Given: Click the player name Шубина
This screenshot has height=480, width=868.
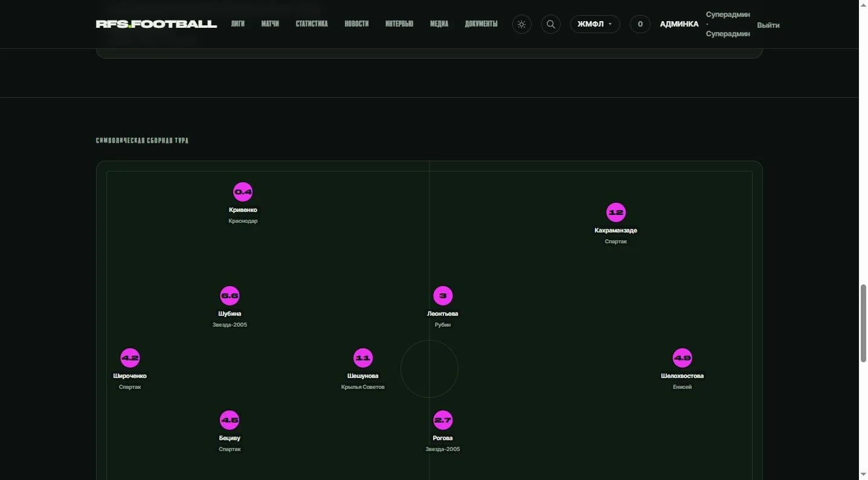Looking at the screenshot, I should coord(230,314).
